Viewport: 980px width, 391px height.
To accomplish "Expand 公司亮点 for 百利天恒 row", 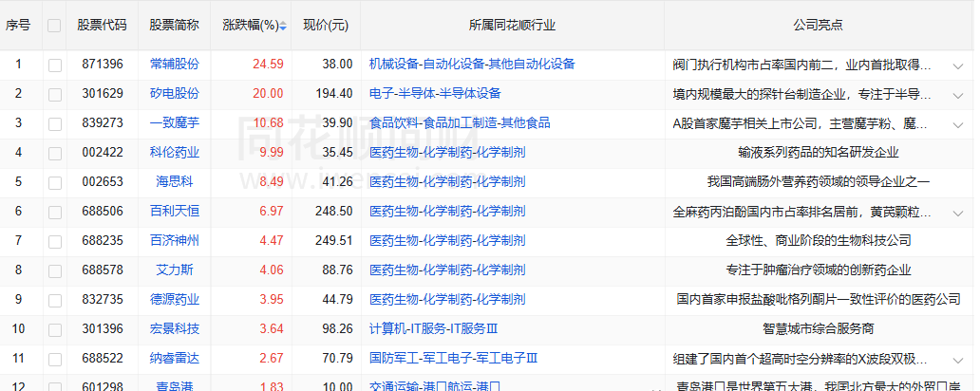I will pyautogui.click(x=958, y=213).
